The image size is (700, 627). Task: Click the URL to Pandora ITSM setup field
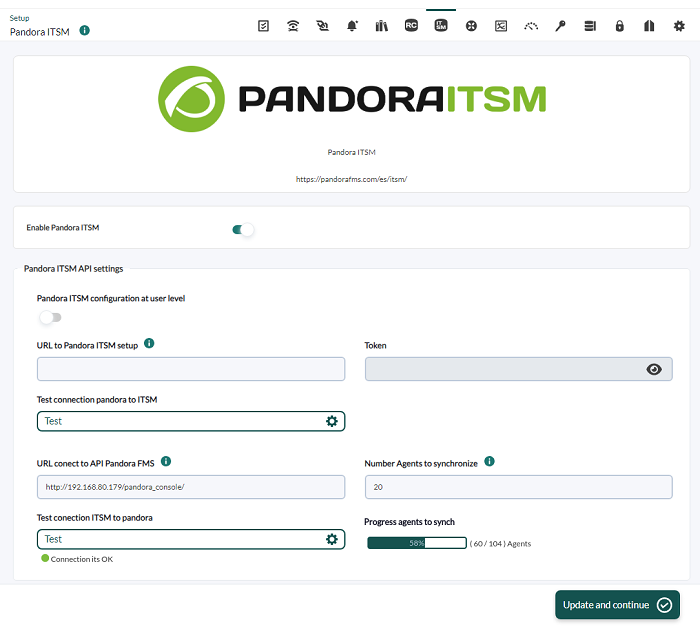click(x=191, y=369)
